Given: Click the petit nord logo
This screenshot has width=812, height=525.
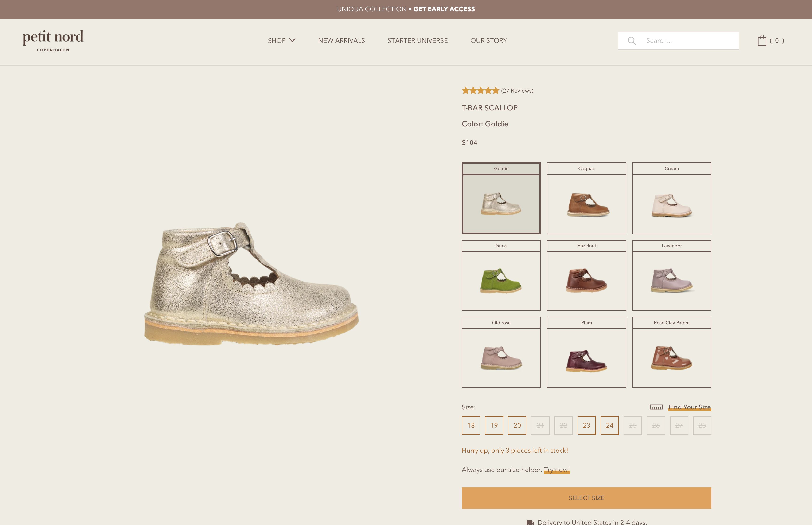Looking at the screenshot, I should [52, 39].
